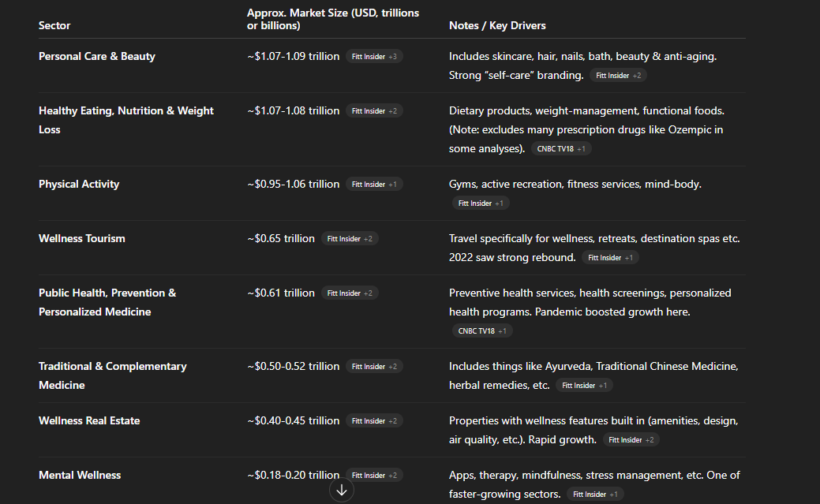Open the Fitt Insider +2 citation beside $0.18-0.20 trillion
Screen dimensions: 820x504
click(x=374, y=475)
